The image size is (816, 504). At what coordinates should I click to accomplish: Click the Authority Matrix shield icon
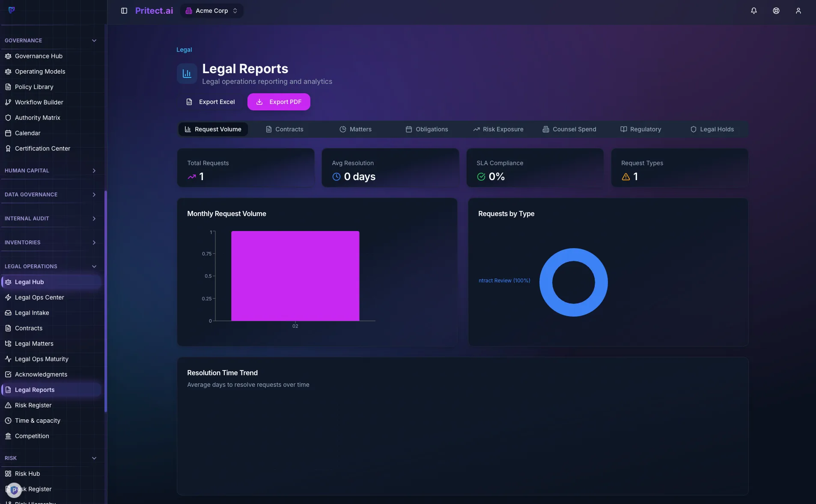click(8, 118)
